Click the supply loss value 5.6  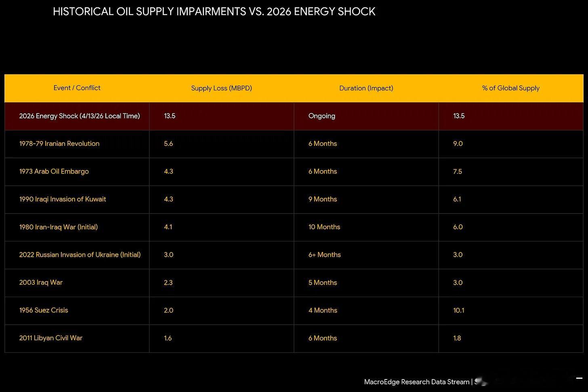tap(168, 144)
